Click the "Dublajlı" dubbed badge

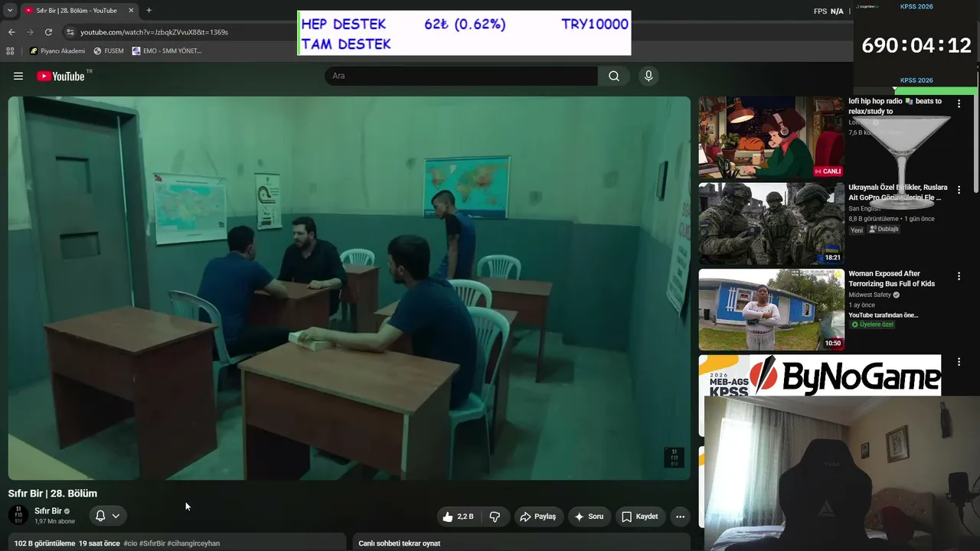[884, 230]
